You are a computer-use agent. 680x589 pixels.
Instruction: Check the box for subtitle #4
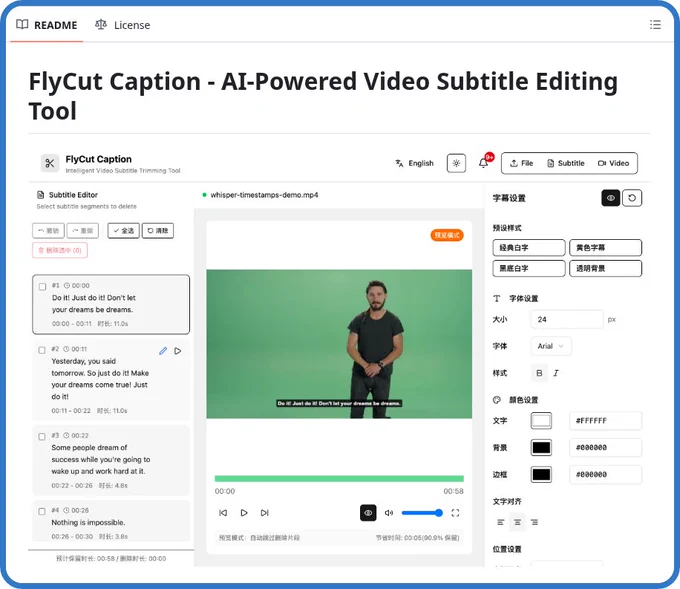[x=42, y=511]
